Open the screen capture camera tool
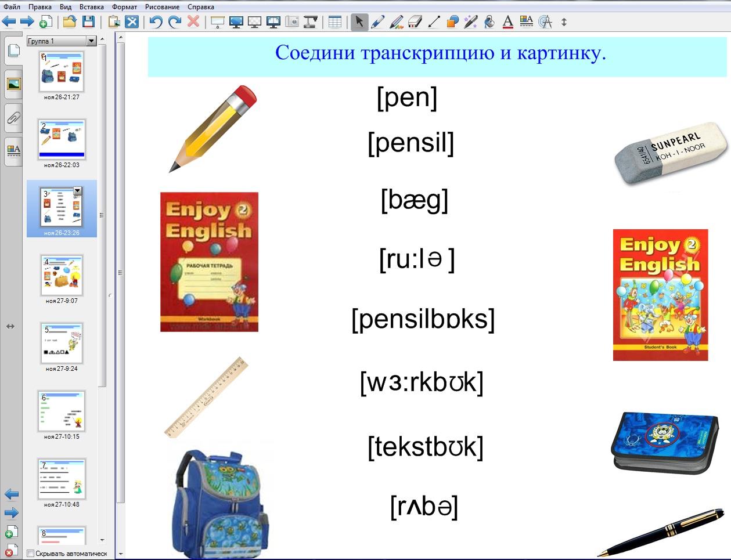The width and height of the screenshot is (731, 560). click(x=292, y=22)
